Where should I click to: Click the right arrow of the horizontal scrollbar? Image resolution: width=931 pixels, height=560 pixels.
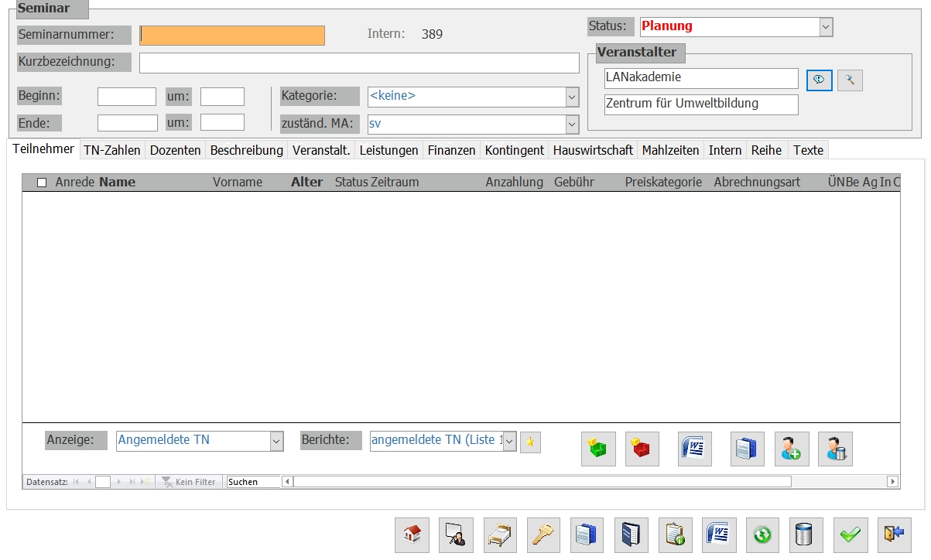click(x=892, y=482)
